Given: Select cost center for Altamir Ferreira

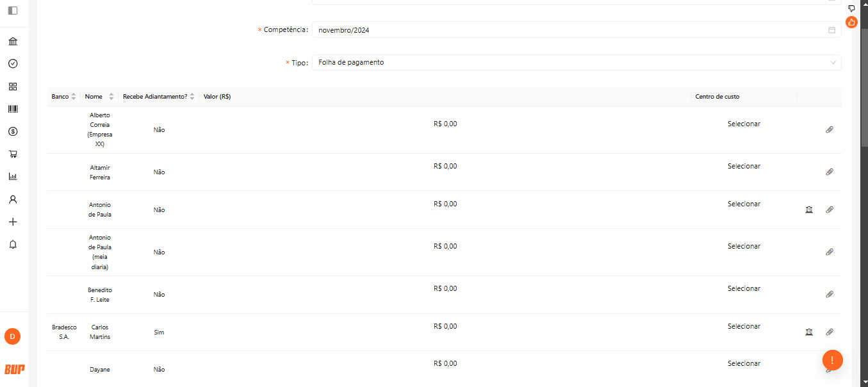Looking at the screenshot, I should [744, 166].
